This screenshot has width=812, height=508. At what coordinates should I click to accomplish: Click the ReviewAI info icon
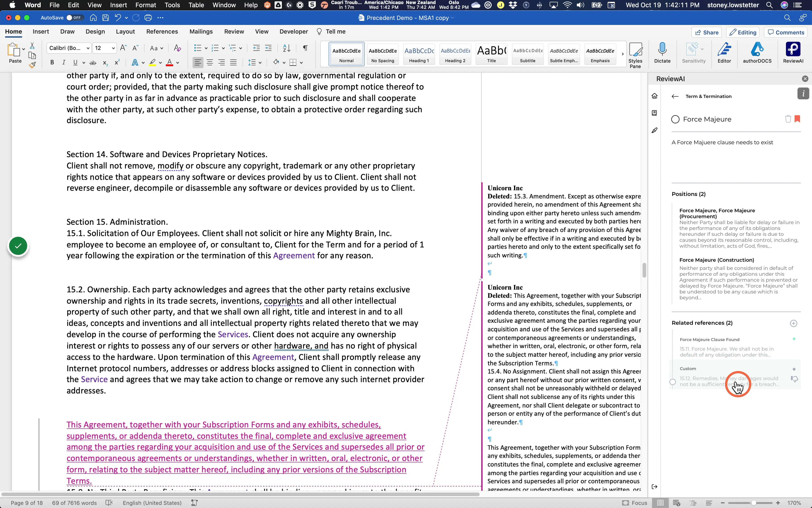[803, 93]
